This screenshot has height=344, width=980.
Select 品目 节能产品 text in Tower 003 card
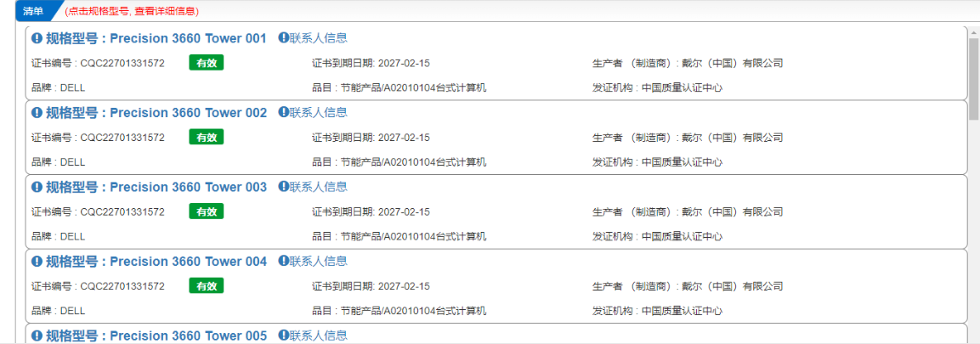tap(399, 237)
